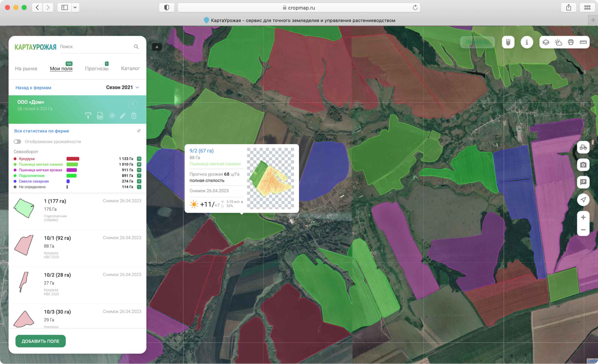598x364 pixels.
Task: Select the ruler measurement tool
Action: pyautogui.click(x=583, y=42)
